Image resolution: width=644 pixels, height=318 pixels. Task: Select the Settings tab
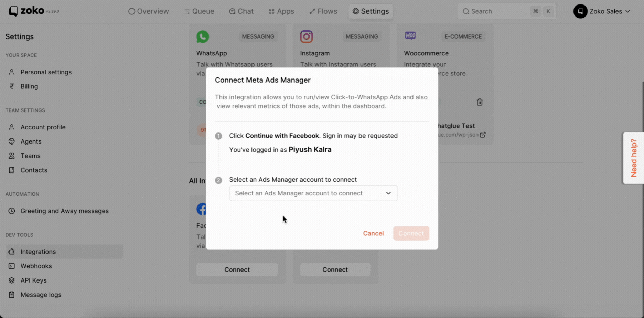pyautogui.click(x=371, y=11)
